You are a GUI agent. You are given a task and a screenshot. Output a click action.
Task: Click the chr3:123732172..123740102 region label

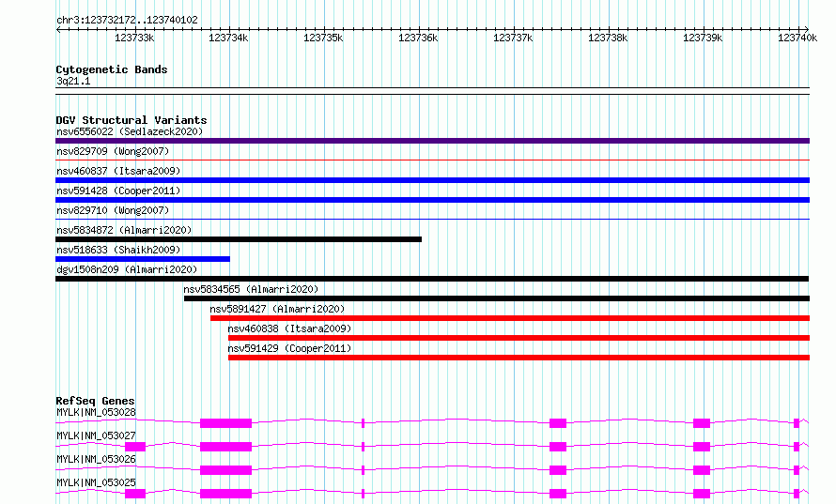[x=127, y=20]
